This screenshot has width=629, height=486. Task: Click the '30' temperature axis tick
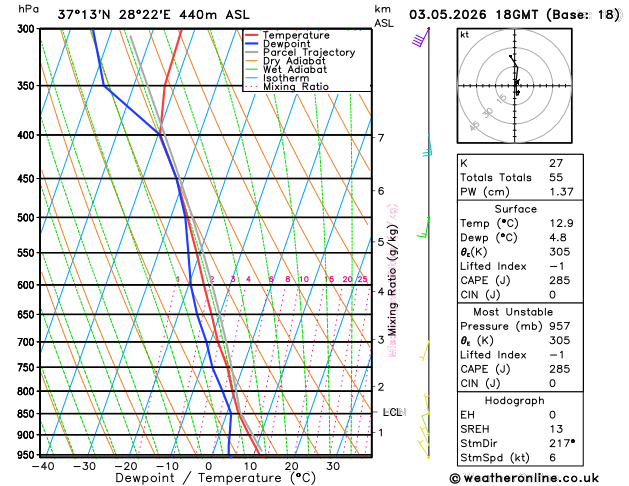coord(333,466)
